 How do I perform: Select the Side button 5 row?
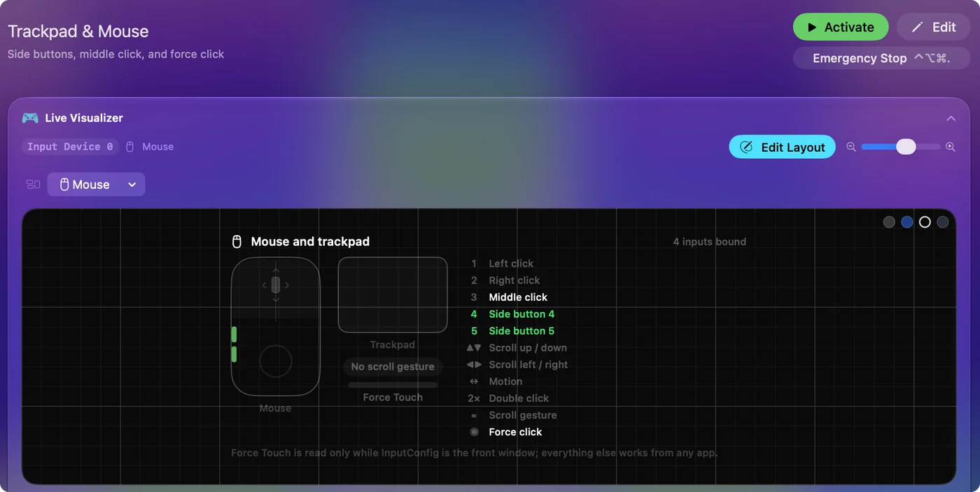coord(512,331)
